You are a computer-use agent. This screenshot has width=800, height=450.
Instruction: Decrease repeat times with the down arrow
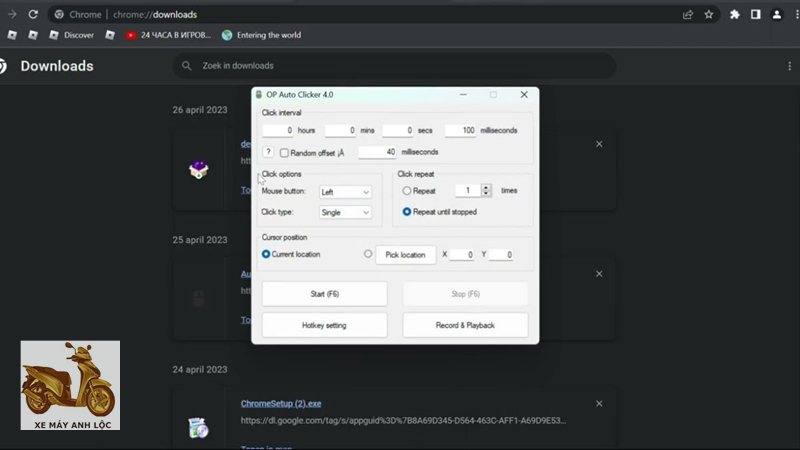coord(486,194)
